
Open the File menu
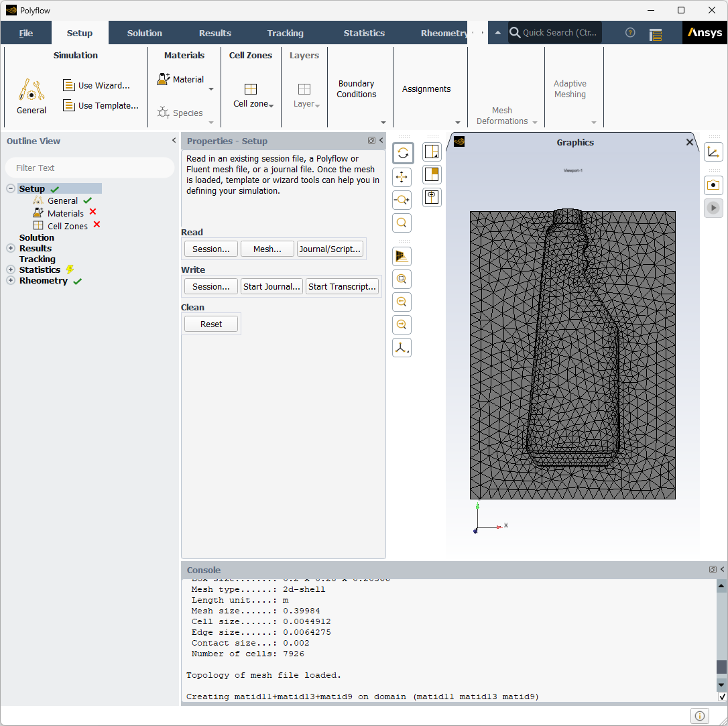point(26,33)
